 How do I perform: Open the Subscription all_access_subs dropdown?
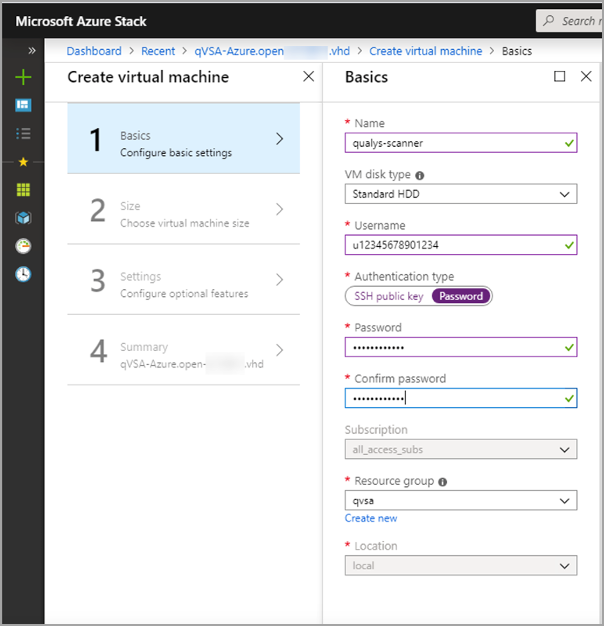(461, 449)
